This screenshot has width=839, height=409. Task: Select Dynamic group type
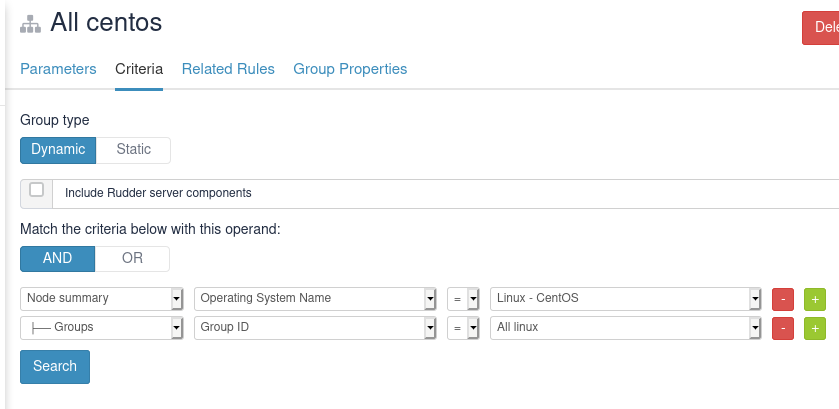[58, 150]
